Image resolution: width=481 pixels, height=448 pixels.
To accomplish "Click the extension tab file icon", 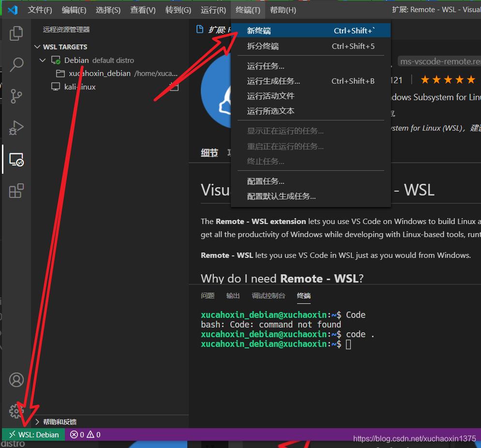I will 200,29.
